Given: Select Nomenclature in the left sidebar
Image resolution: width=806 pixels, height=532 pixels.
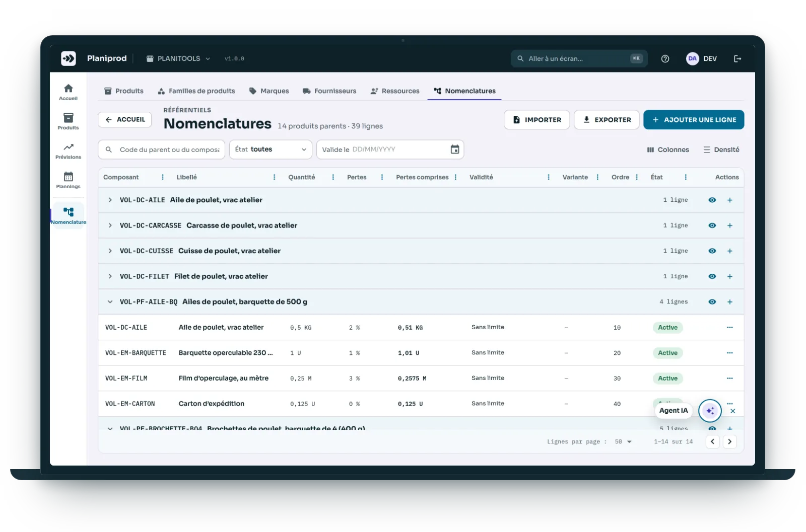Looking at the screenshot, I should [x=68, y=215].
